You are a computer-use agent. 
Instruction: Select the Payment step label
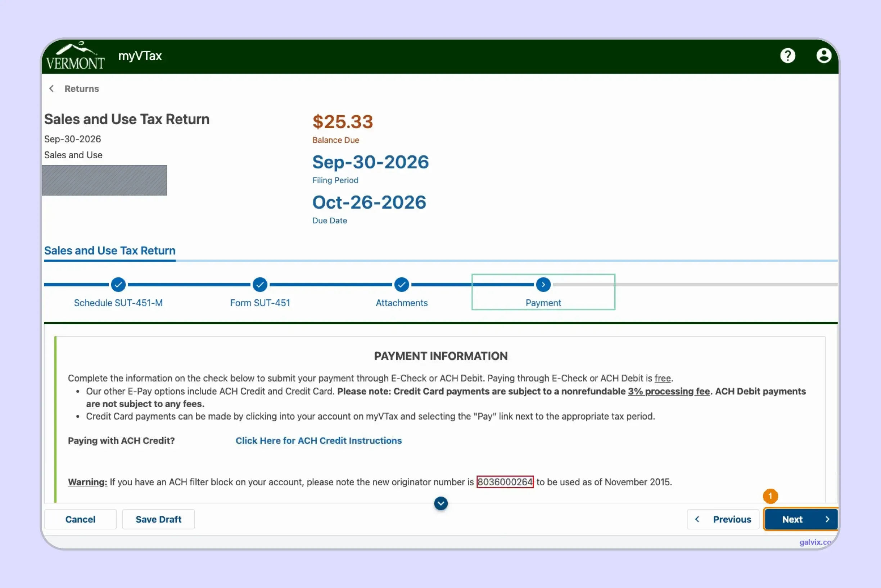pos(543,303)
